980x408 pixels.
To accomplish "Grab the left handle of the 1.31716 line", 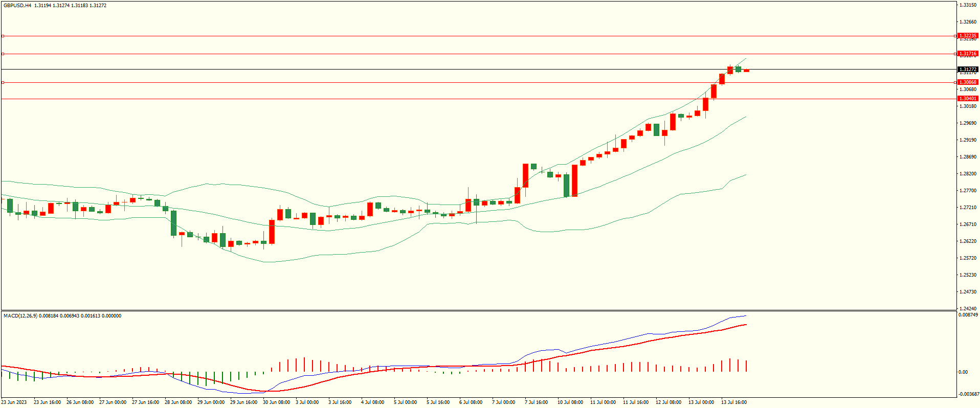I will (3, 54).
